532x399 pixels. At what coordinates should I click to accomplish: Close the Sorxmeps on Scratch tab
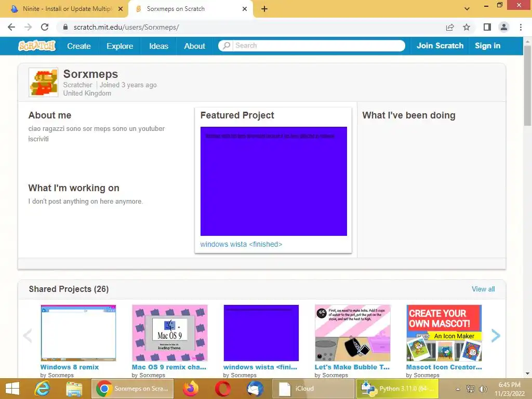[x=245, y=9]
